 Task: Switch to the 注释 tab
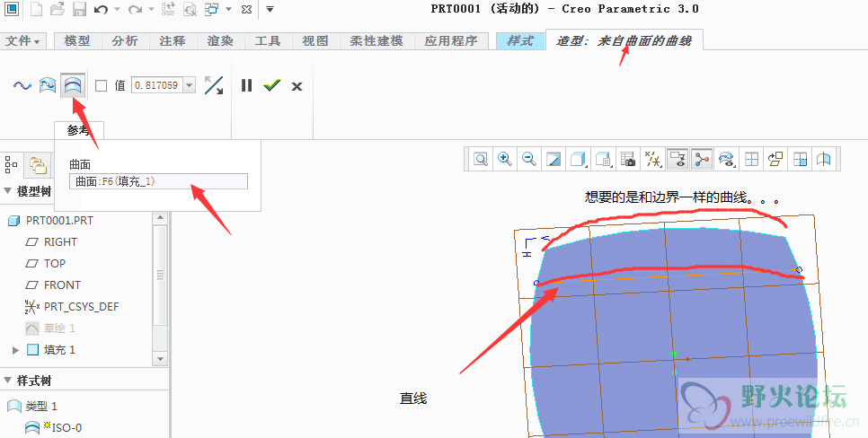click(x=173, y=41)
